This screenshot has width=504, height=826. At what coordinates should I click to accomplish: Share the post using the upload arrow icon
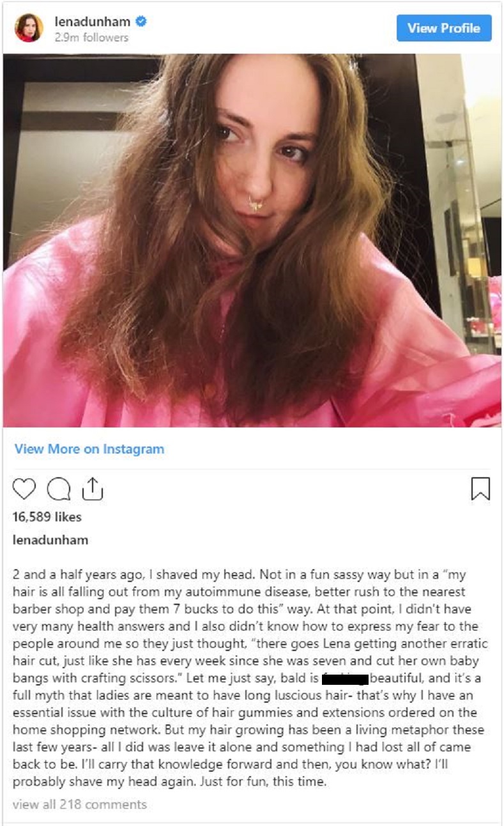[93, 488]
